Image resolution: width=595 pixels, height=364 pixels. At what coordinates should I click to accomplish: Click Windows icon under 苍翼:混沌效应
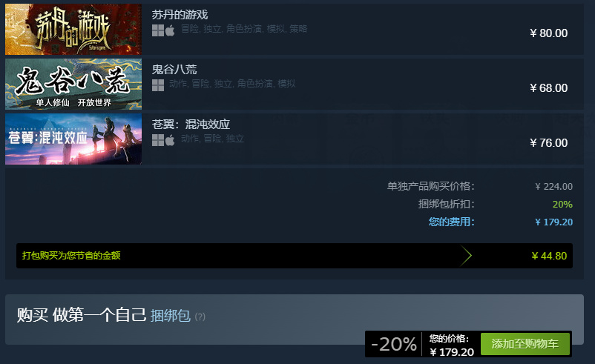[158, 140]
